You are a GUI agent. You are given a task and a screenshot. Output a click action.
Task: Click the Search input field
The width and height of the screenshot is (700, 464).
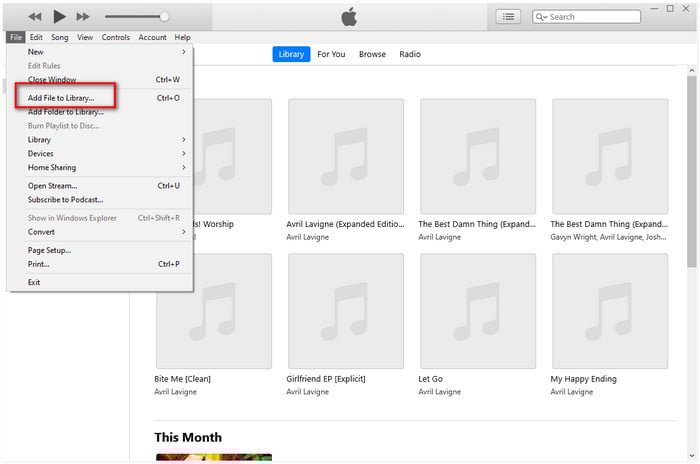586,17
